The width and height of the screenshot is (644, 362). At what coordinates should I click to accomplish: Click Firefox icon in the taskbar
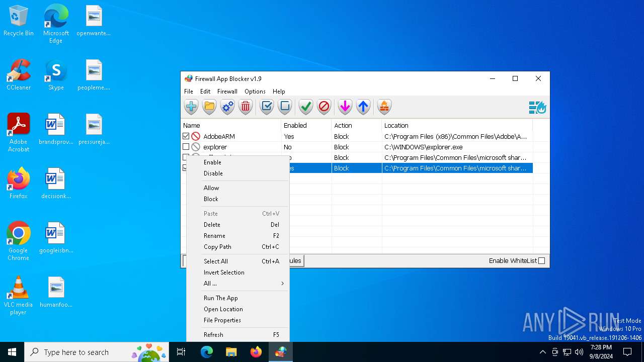(x=256, y=352)
